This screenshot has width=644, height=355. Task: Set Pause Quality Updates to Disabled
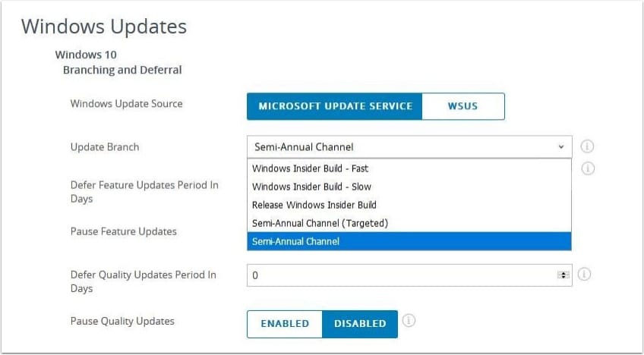pyautogui.click(x=360, y=323)
